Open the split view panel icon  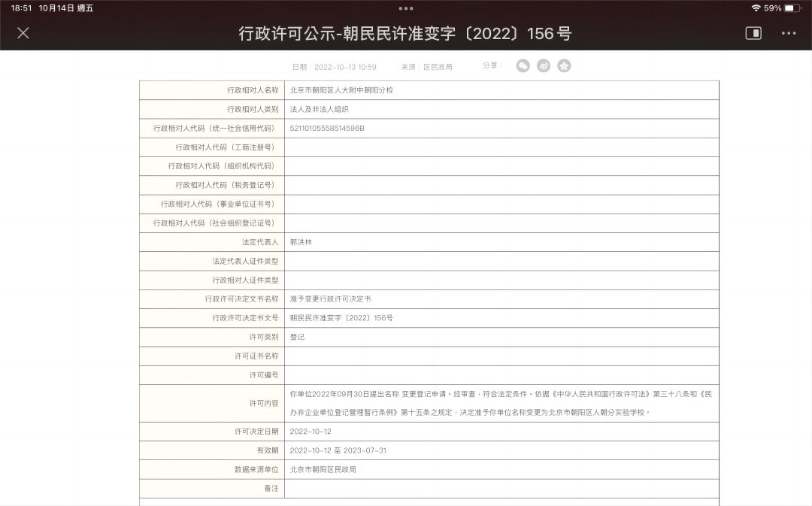(753, 33)
